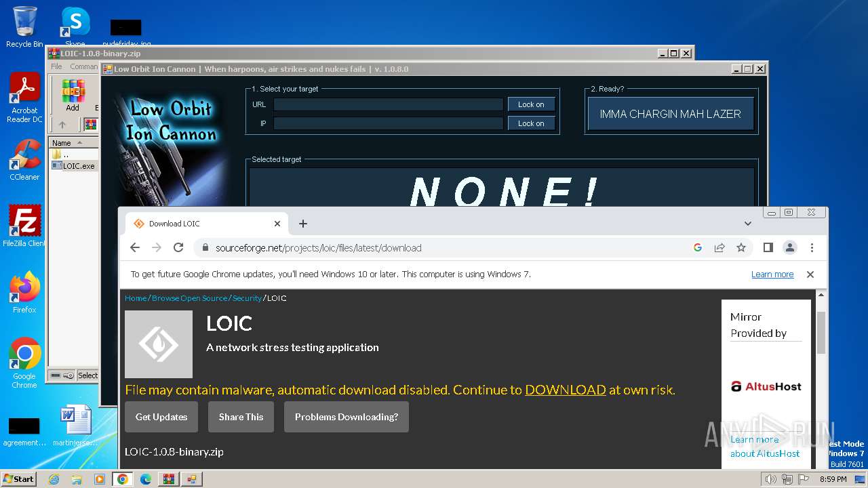Image resolution: width=868 pixels, height=488 pixels.
Task: Open Windows Explorer from the taskbar
Action: pyautogui.click(x=77, y=479)
